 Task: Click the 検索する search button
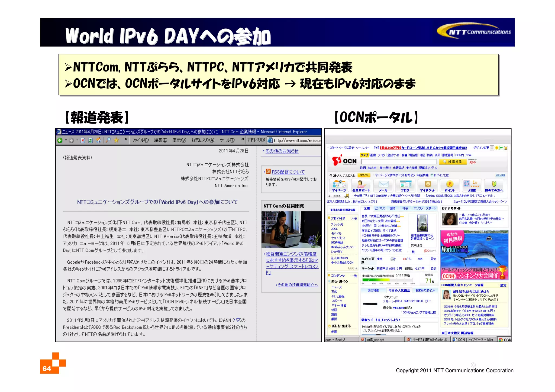pos(453,162)
